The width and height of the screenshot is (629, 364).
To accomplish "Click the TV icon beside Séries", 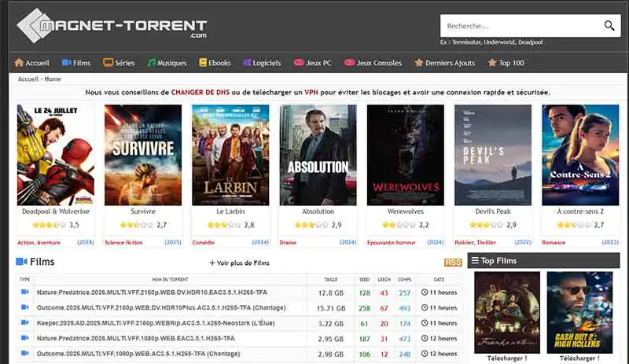I will tap(109, 63).
